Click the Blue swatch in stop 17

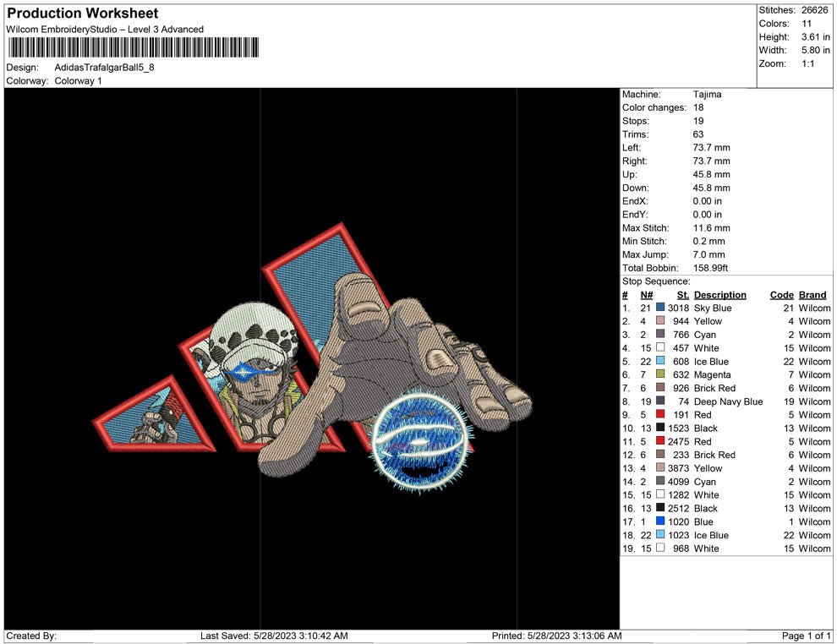pos(660,521)
